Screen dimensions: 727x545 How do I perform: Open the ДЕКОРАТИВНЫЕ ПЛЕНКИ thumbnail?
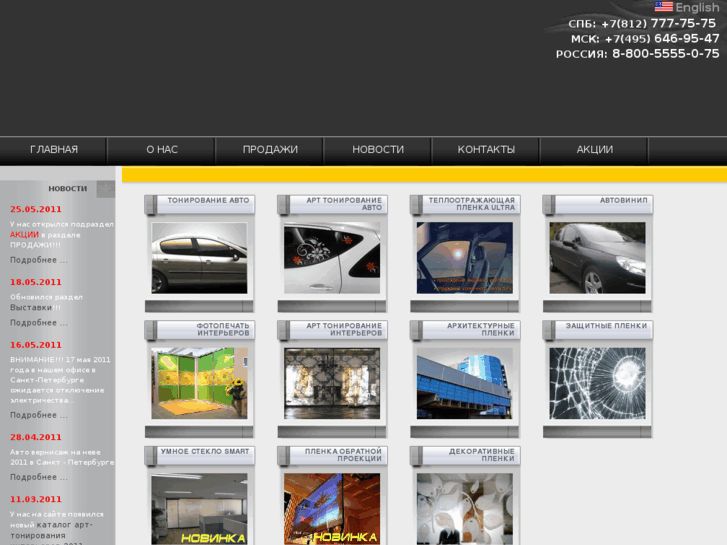click(465, 509)
